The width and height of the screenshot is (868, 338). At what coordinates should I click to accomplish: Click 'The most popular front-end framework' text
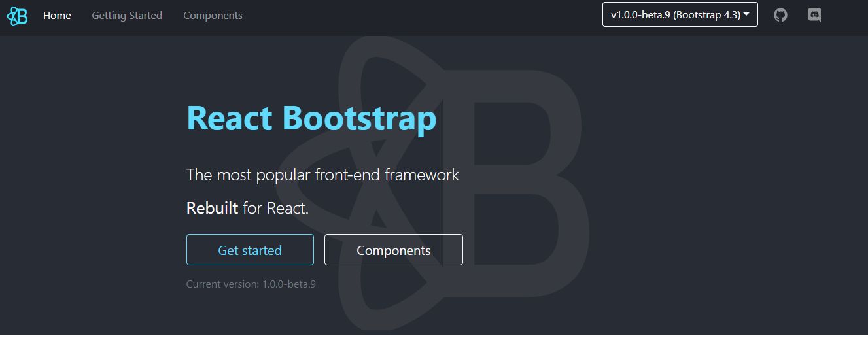[x=322, y=175]
